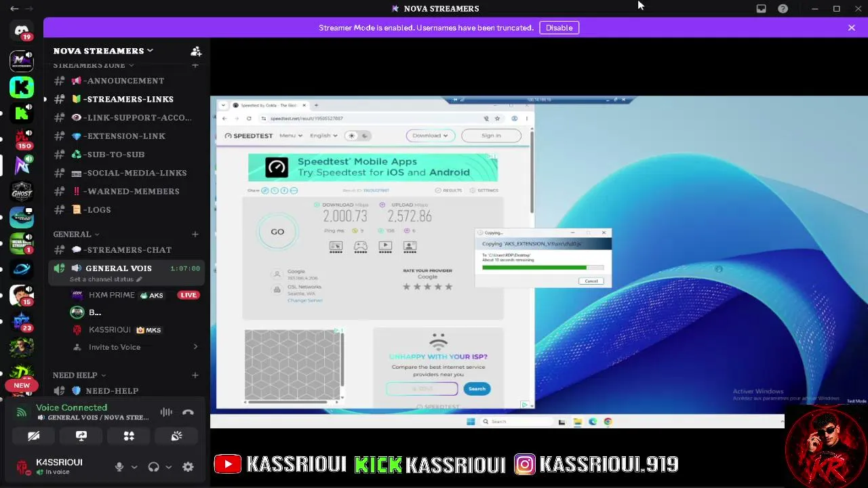Open the -STREAMERS-CHAT channel

pos(126,249)
